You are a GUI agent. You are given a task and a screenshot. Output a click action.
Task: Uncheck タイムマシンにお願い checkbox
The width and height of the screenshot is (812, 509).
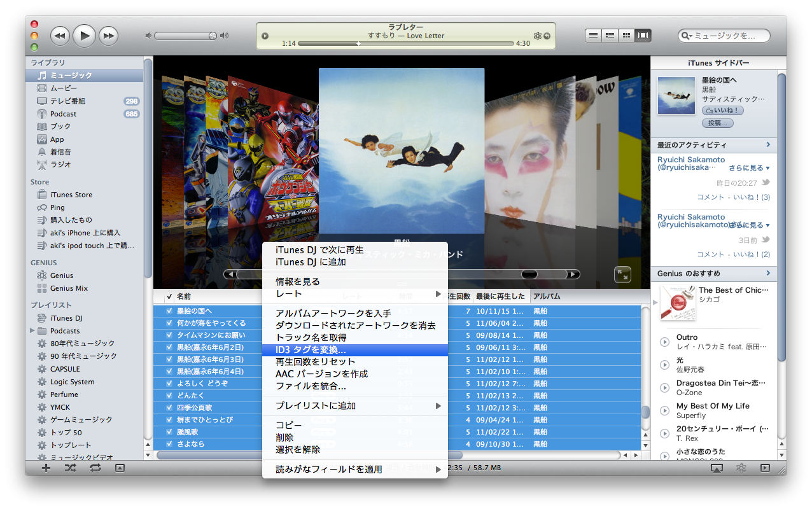tap(169, 335)
